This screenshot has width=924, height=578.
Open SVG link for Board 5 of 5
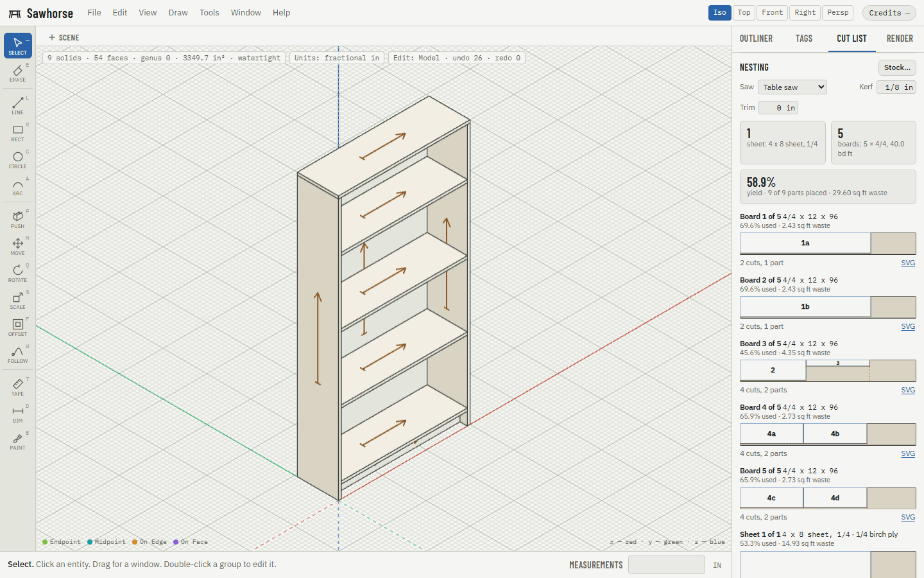click(x=908, y=518)
